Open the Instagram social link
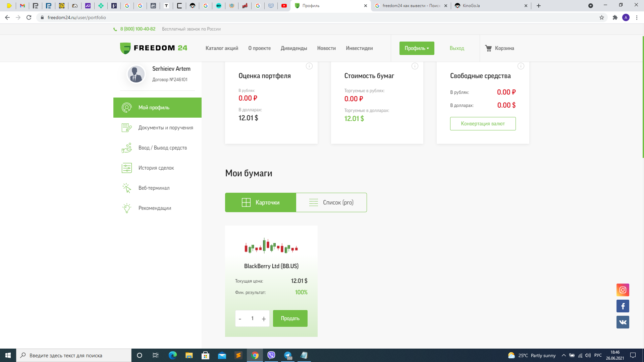 (623, 290)
